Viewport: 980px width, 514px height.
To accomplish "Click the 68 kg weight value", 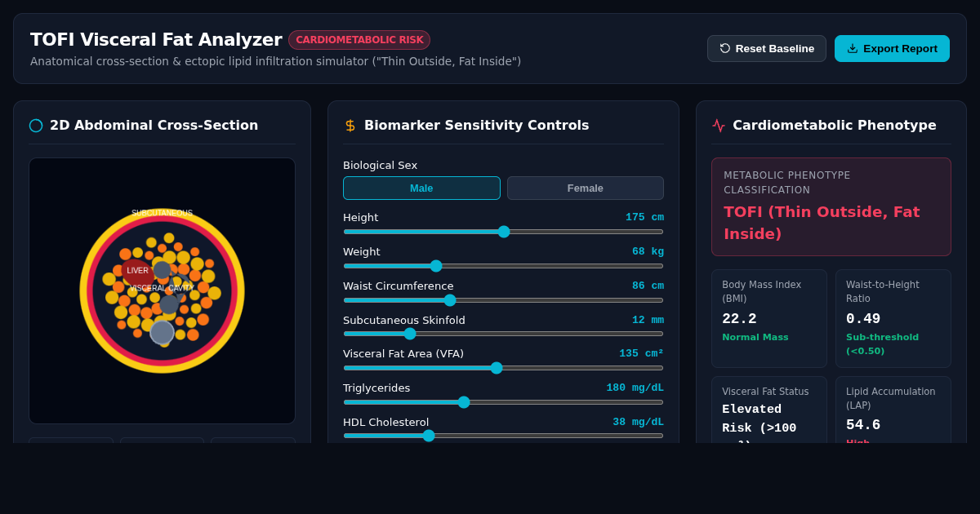I will point(648,251).
